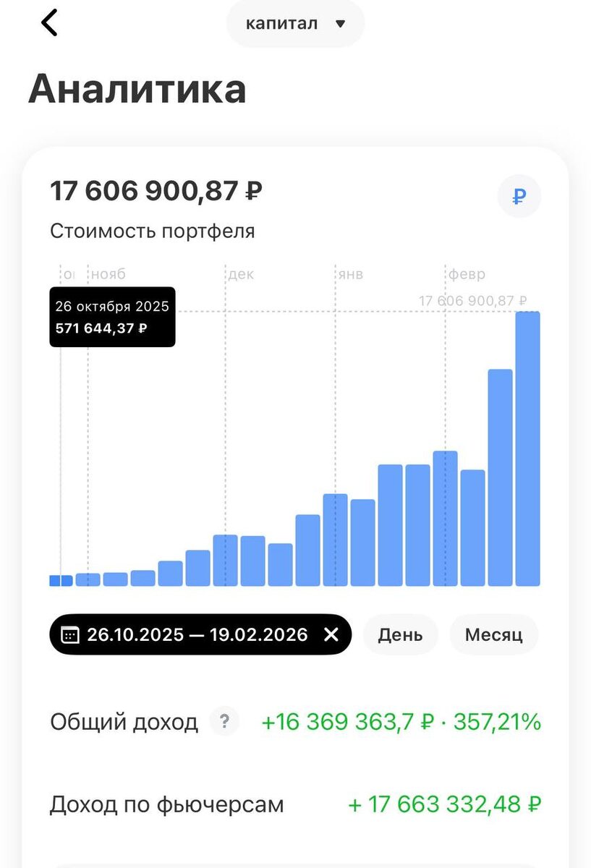Select the second tallest bar in chart
The image size is (591, 868).
[x=500, y=477]
